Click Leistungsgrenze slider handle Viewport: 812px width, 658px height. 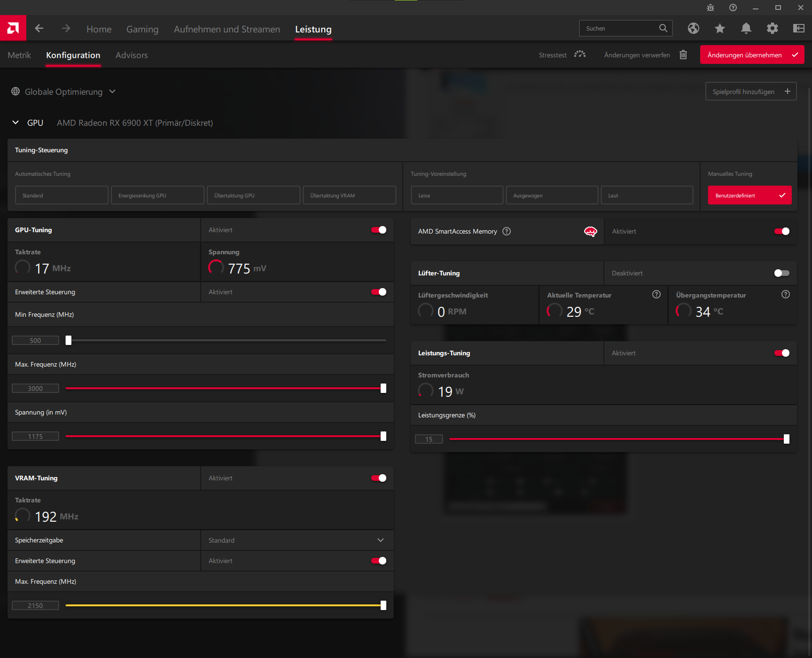[787, 439]
